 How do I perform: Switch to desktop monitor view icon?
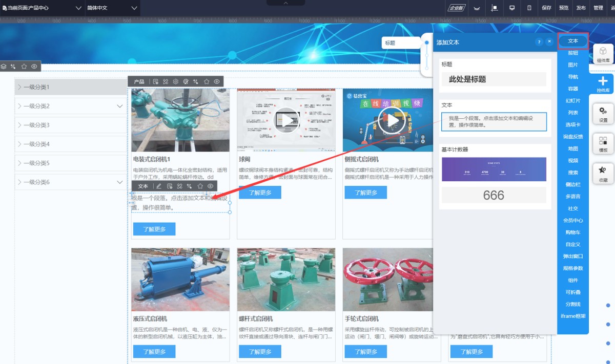[x=512, y=8]
